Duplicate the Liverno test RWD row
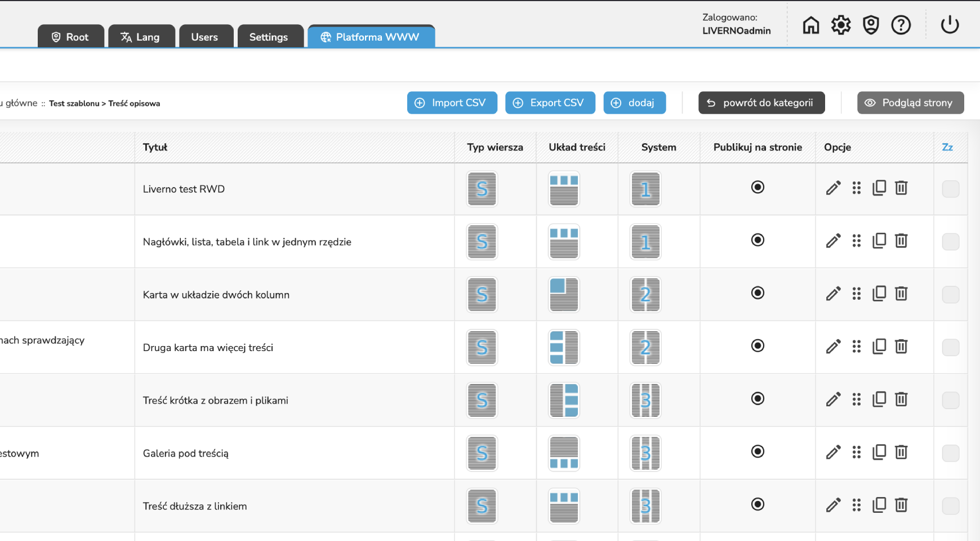 879,188
